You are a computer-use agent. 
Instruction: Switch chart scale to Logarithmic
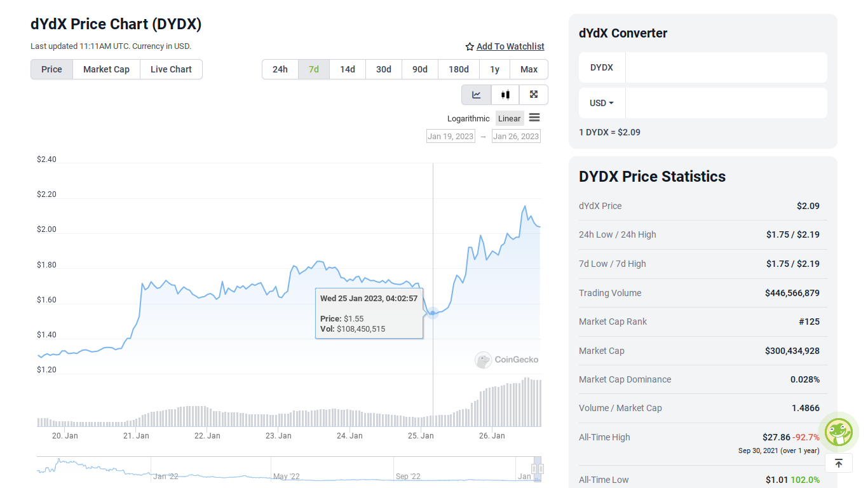468,119
